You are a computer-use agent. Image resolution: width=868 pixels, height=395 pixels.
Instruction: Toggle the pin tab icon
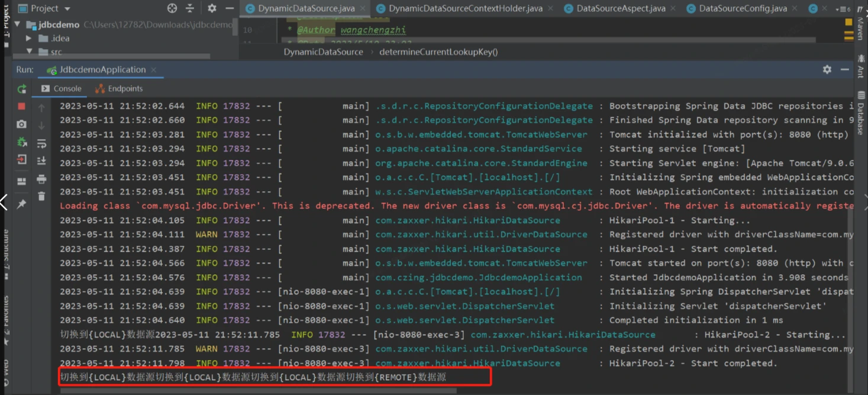(x=22, y=204)
